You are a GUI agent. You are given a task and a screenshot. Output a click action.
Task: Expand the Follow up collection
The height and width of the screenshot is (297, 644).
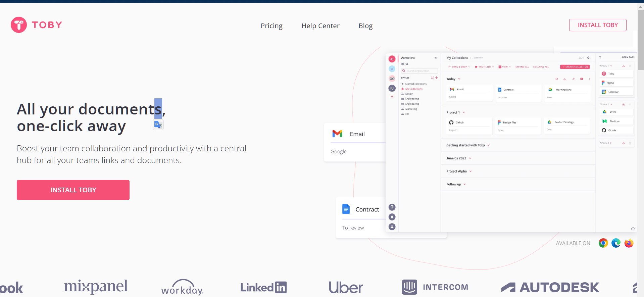[x=465, y=185]
